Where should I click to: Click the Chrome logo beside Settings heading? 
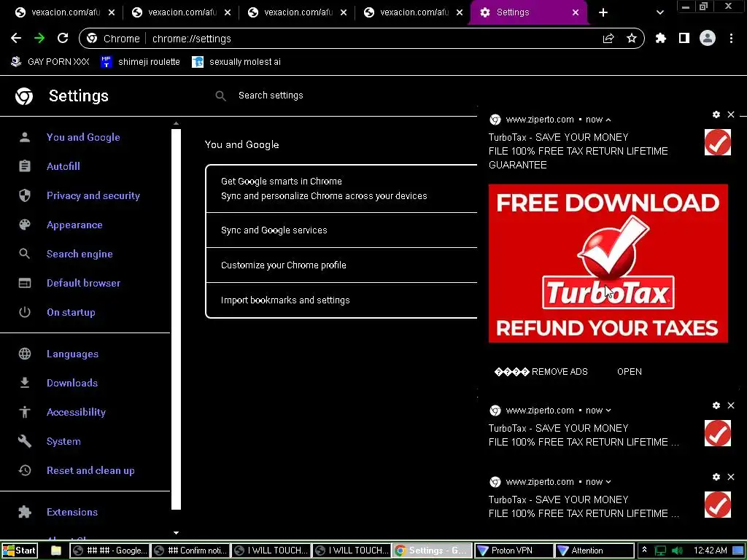pyautogui.click(x=24, y=96)
